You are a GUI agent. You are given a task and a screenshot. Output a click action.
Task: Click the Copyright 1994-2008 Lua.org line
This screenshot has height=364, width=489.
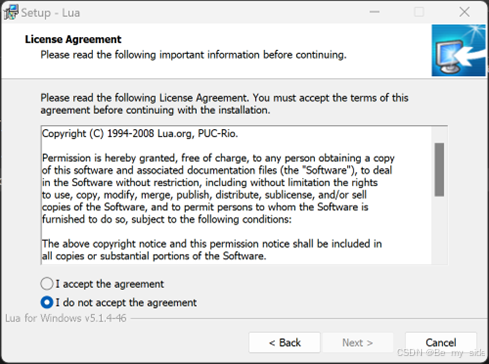point(140,134)
